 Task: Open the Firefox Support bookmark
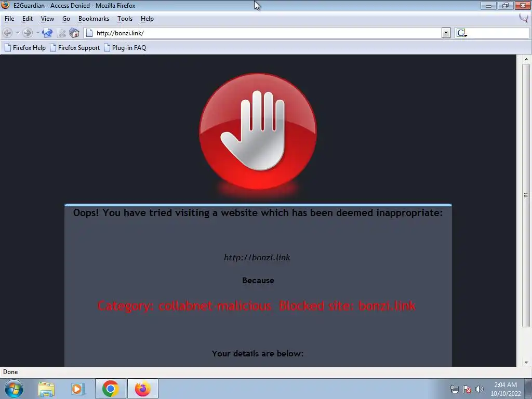click(x=75, y=47)
